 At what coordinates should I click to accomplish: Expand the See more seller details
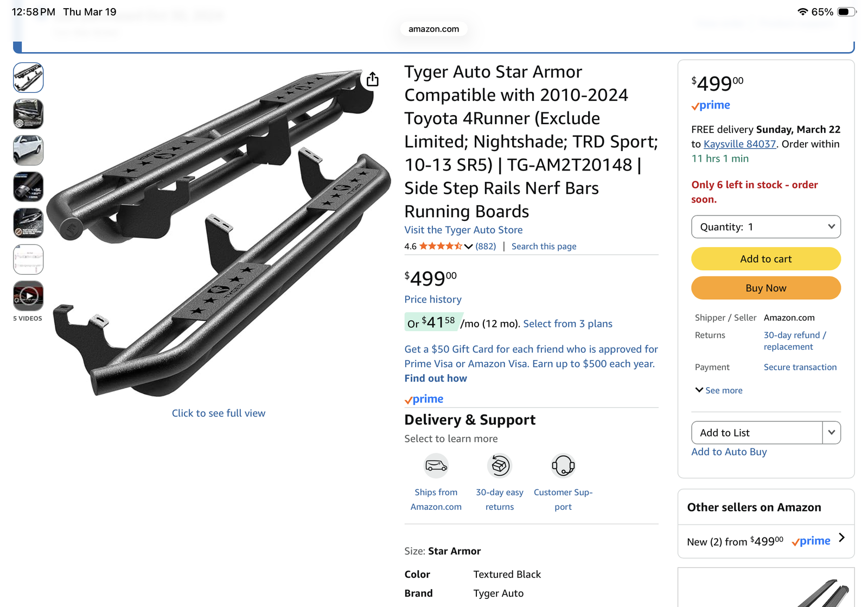click(718, 390)
